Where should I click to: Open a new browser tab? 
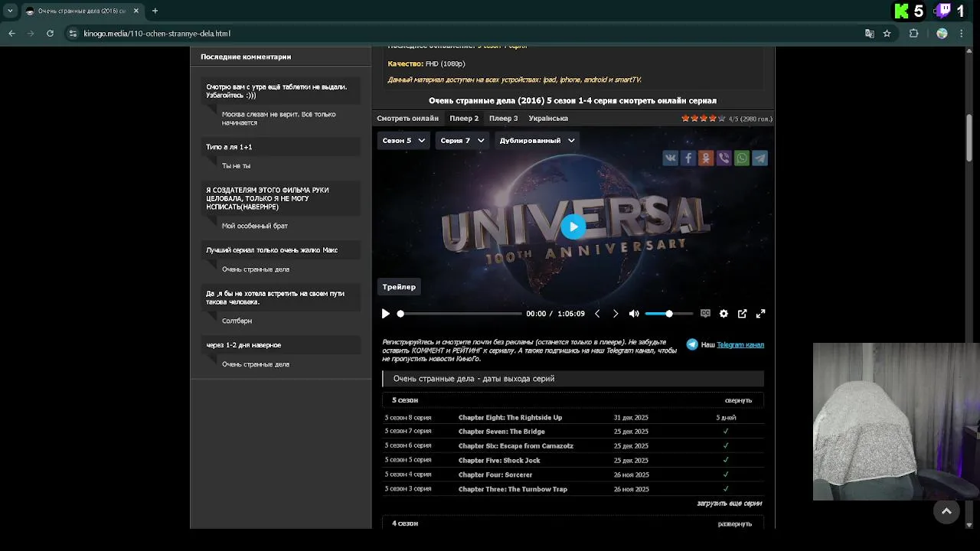pyautogui.click(x=155, y=11)
